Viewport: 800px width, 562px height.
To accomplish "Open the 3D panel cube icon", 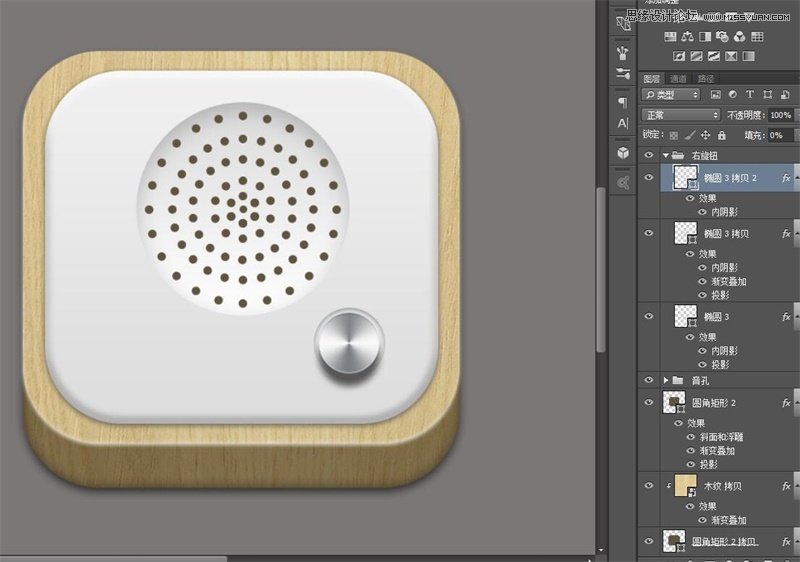I will (623, 152).
